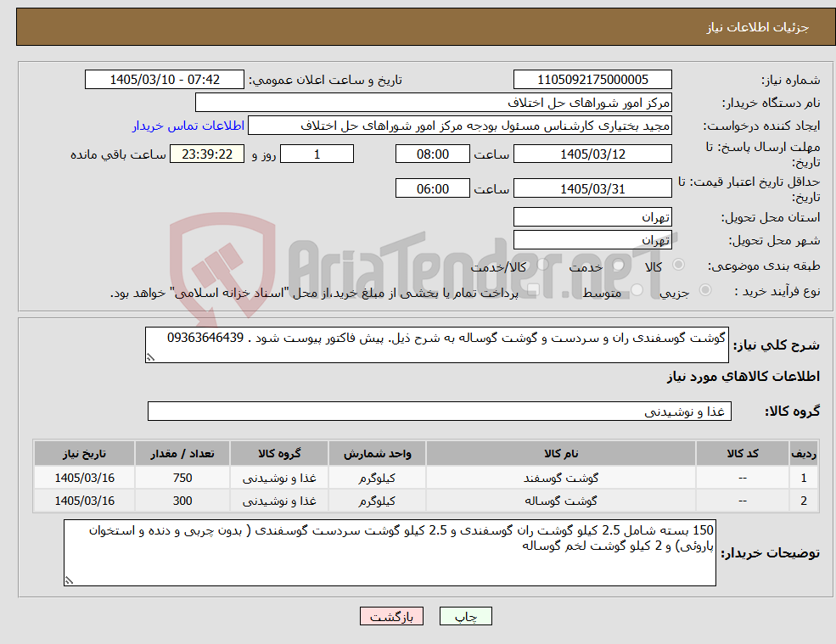Image resolution: width=836 pixels, height=644 pixels.
Task: Click the گروه کالا column header
Action: click(x=279, y=454)
